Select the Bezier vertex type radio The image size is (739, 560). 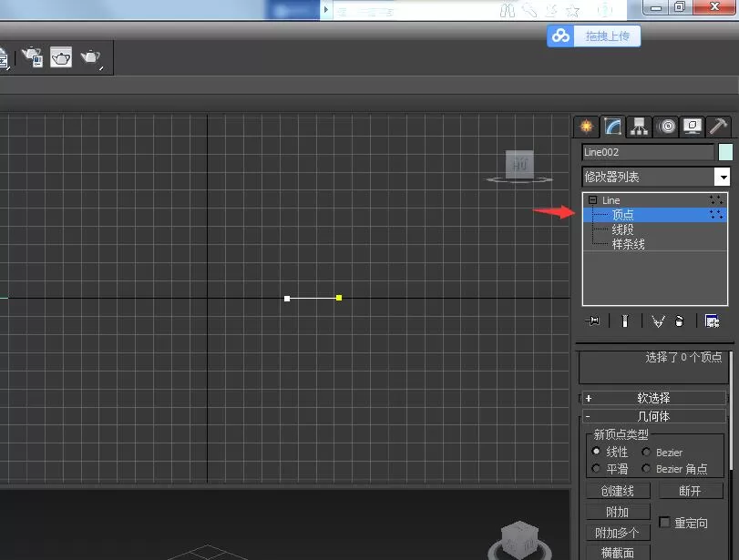646,452
